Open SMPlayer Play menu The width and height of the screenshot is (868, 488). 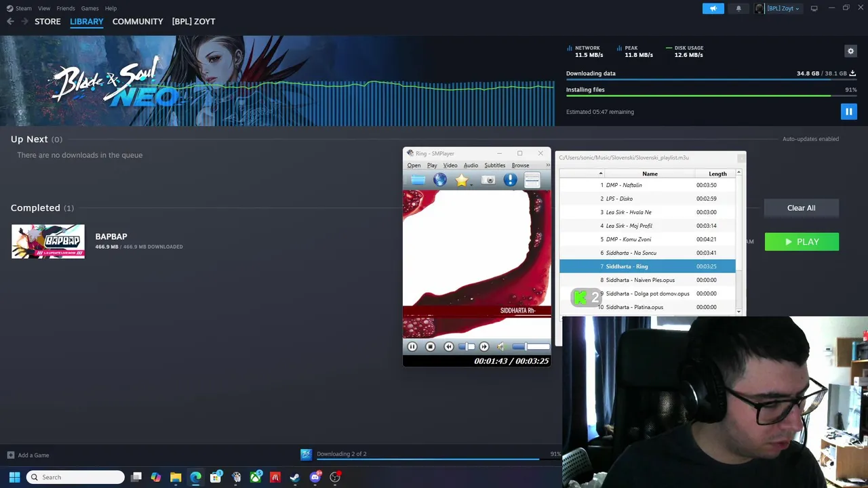click(432, 165)
